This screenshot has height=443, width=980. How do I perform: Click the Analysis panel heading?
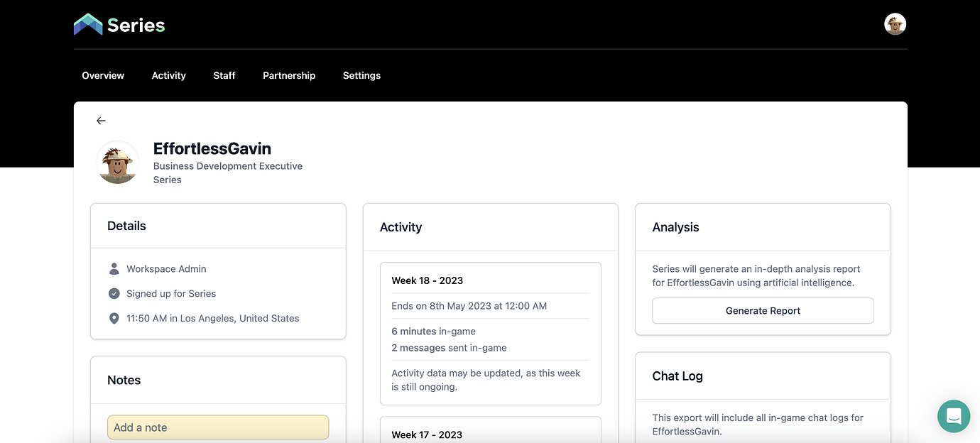click(675, 226)
